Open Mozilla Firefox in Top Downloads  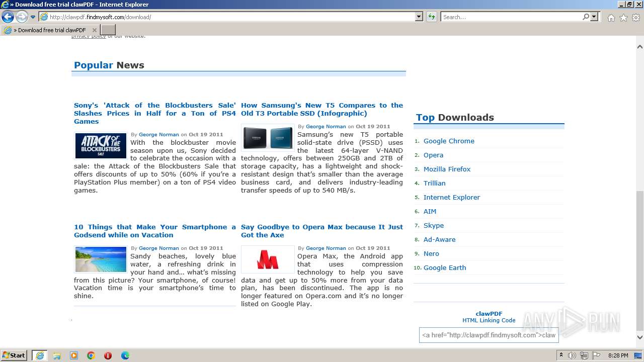coord(447,169)
